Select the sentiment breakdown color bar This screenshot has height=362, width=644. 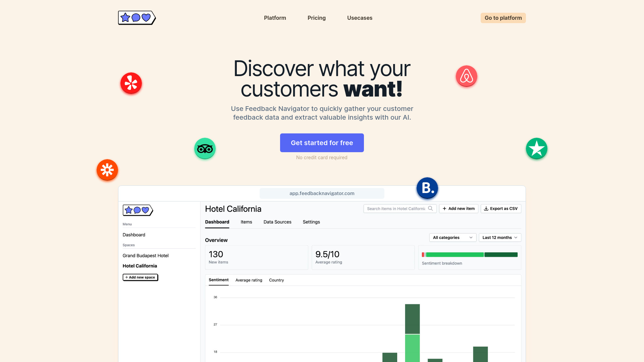click(x=470, y=254)
